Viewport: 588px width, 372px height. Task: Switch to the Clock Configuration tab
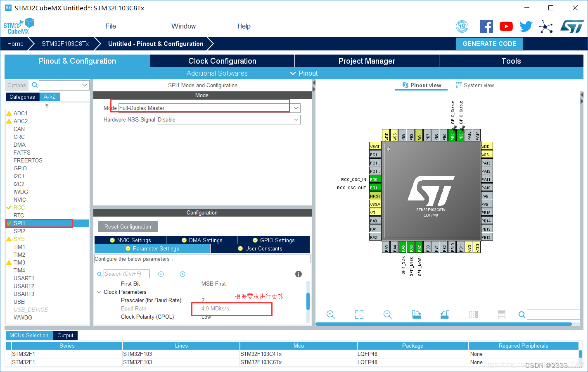point(222,61)
